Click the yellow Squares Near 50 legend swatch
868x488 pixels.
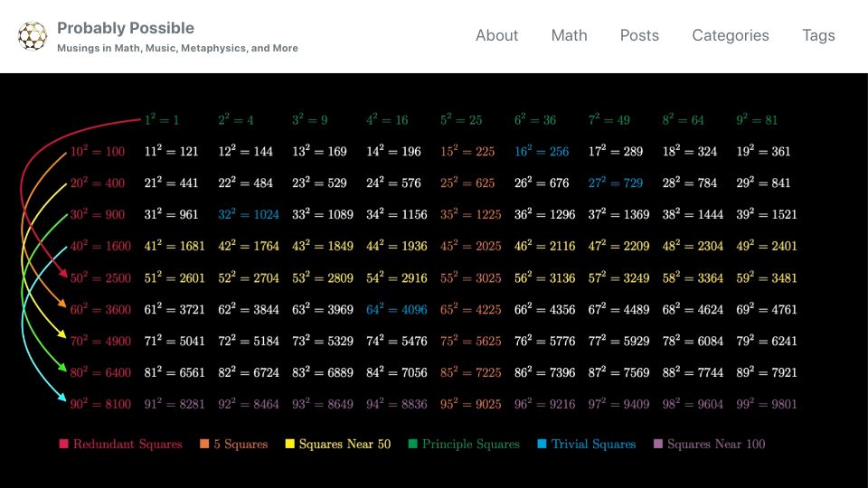pyautogui.click(x=289, y=444)
